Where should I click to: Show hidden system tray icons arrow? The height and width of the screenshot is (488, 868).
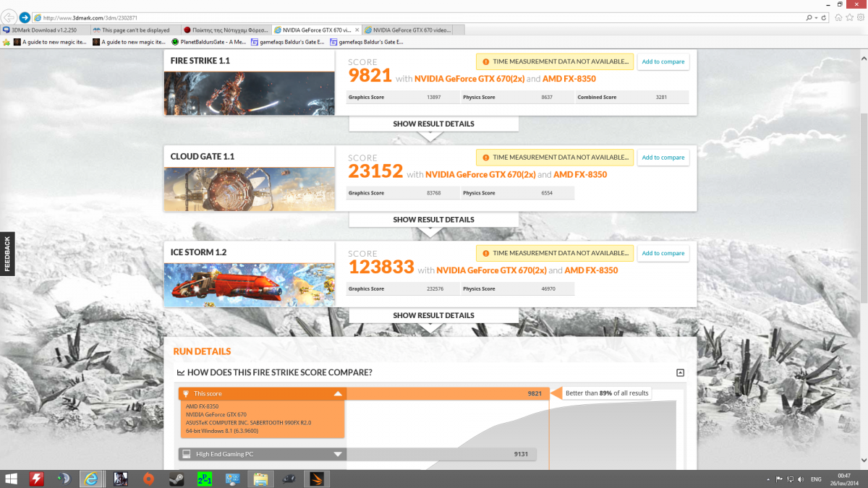tap(767, 479)
